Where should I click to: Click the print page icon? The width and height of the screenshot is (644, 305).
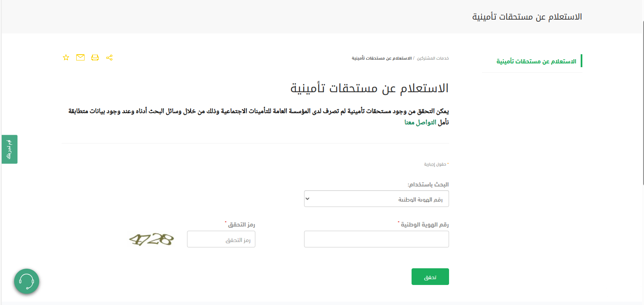click(x=95, y=58)
